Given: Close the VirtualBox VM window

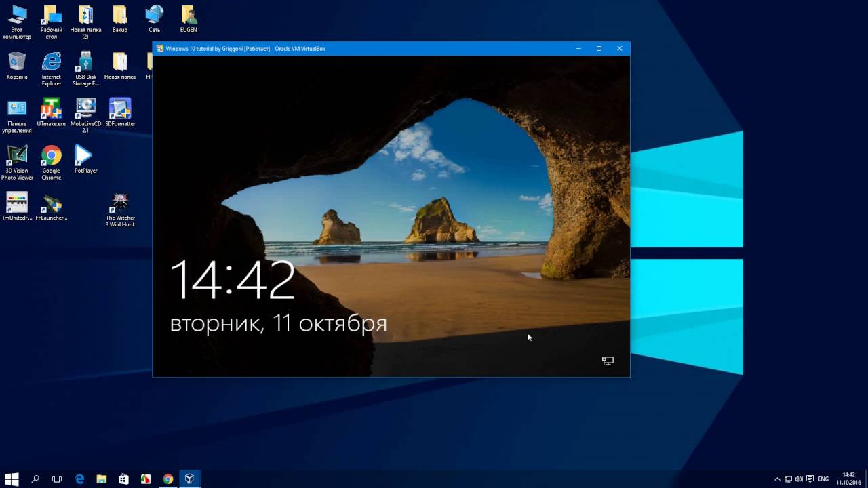Looking at the screenshot, I should coord(619,49).
